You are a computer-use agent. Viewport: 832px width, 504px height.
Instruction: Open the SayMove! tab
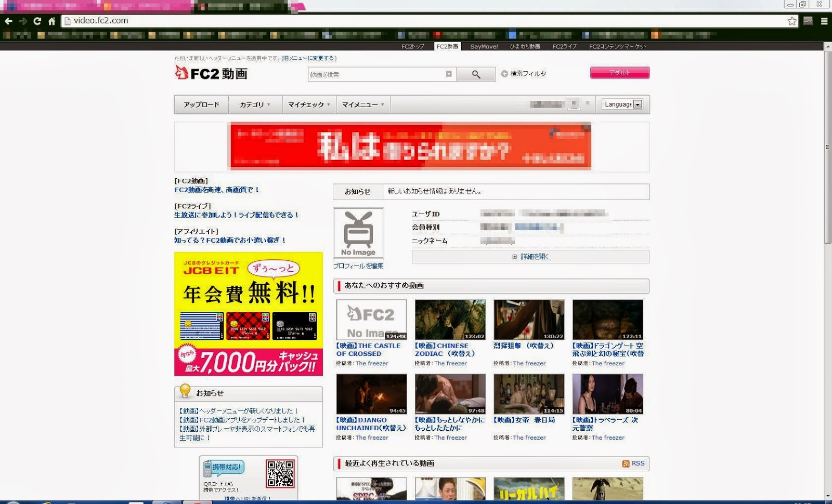[x=484, y=46]
